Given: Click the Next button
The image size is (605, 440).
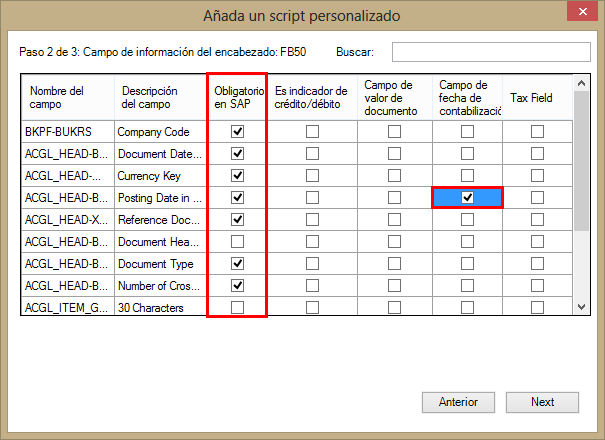Looking at the screenshot, I should click(x=542, y=402).
